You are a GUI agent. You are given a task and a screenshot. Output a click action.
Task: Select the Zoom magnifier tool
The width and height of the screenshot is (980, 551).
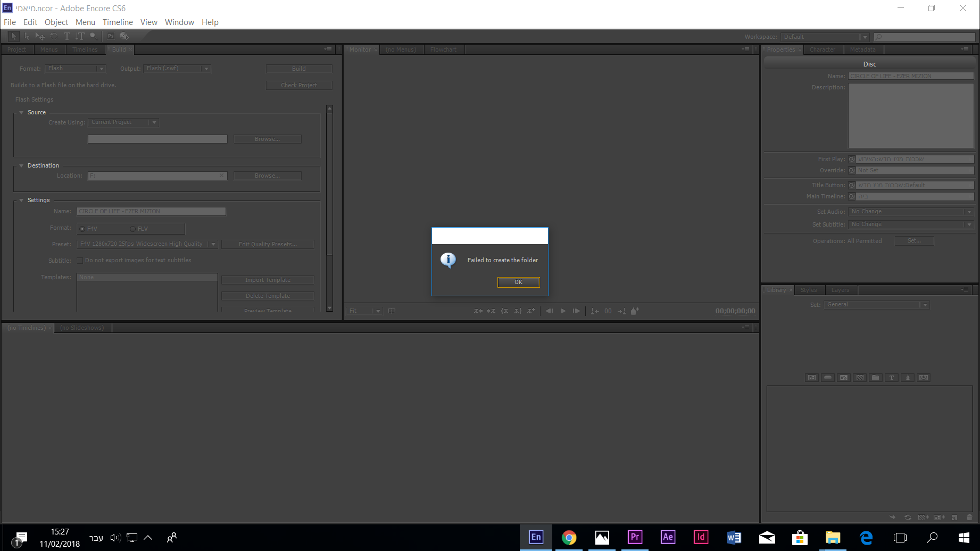point(93,36)
